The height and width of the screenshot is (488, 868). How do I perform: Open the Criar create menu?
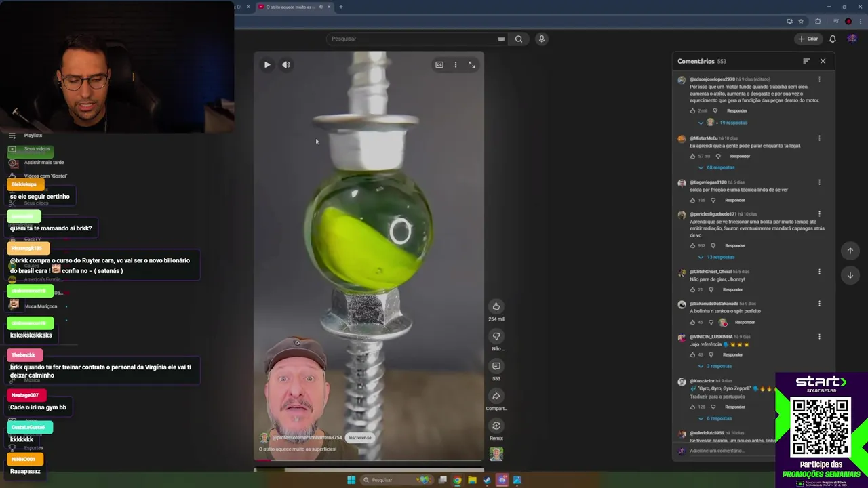tap(808, 39)
